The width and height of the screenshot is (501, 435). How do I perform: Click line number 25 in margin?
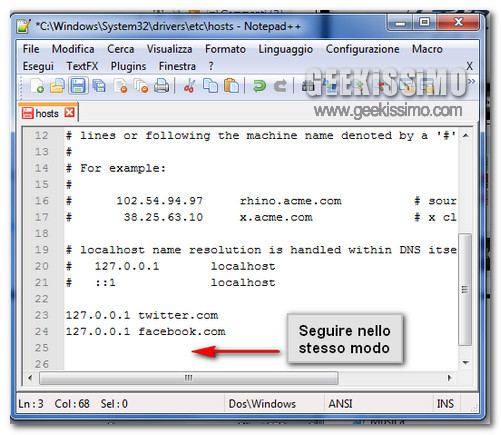(42, 348)
